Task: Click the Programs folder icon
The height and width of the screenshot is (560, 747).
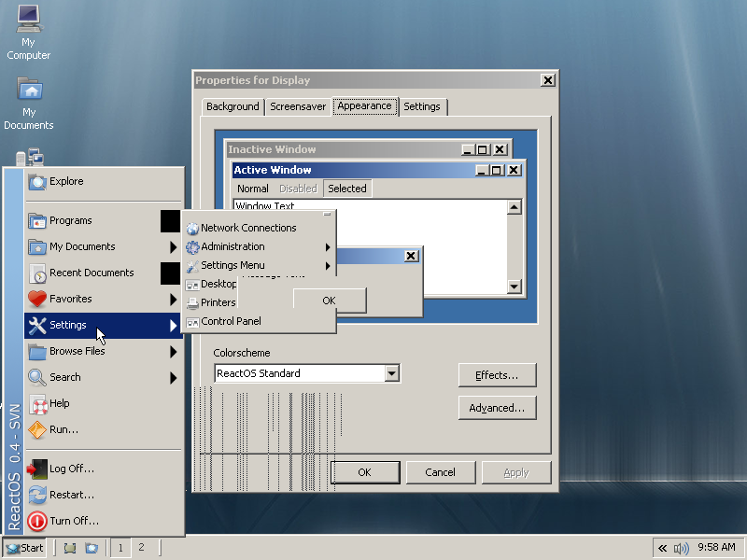Action: 37,221
